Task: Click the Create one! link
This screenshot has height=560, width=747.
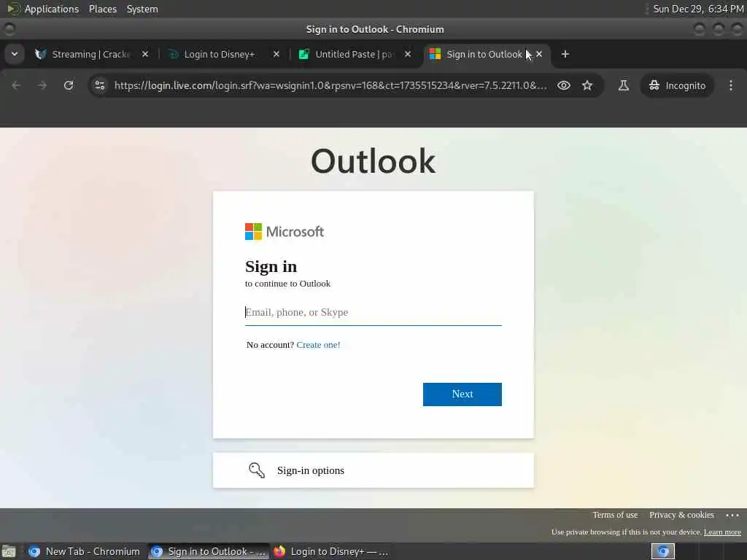Action: (318, 345)
